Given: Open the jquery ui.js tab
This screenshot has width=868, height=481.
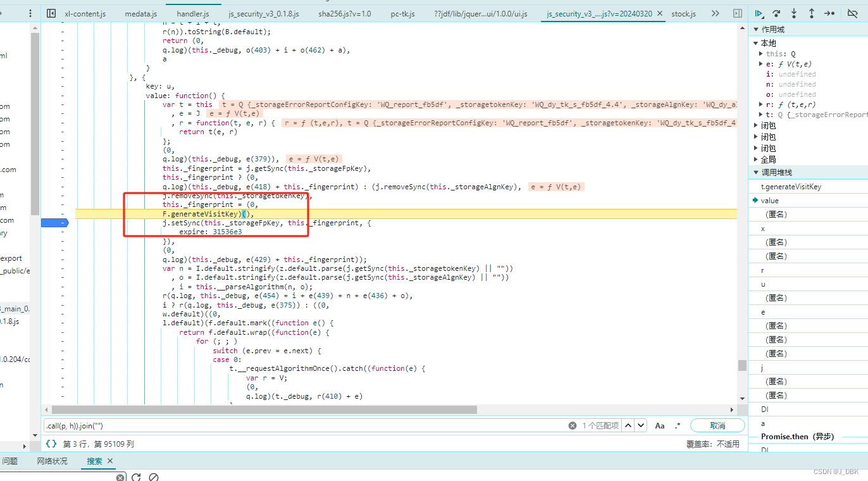Looking at the screenshot, I should pyautogui.click(x=481, y=13).
